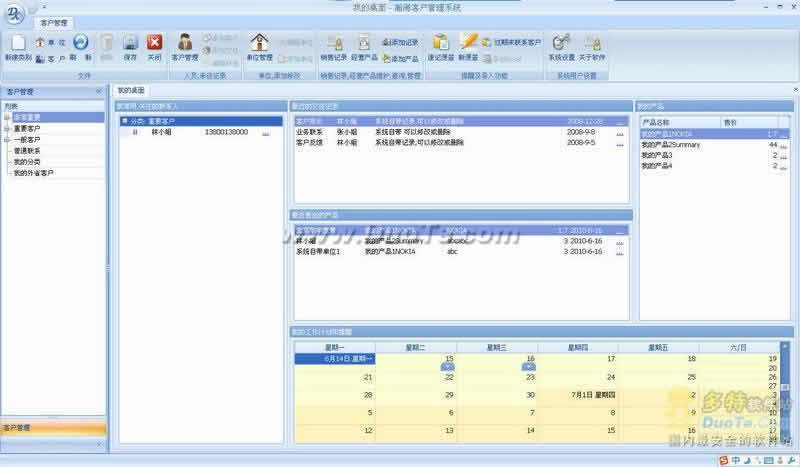Expand the 一般客户 tree node
800x467 pixels.
pos(7,140)
